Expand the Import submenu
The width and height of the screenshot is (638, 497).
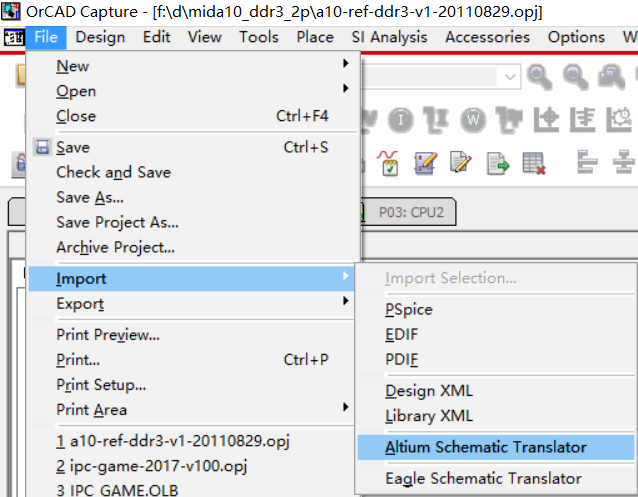click(192, 278)
